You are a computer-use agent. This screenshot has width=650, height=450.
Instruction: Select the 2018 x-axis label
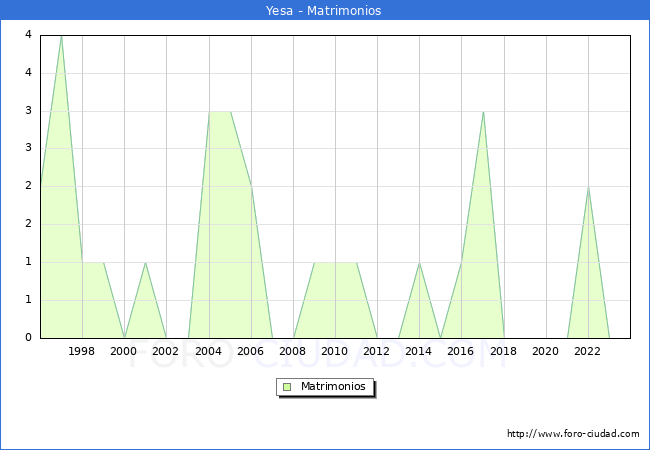click(x=503, y=351)
